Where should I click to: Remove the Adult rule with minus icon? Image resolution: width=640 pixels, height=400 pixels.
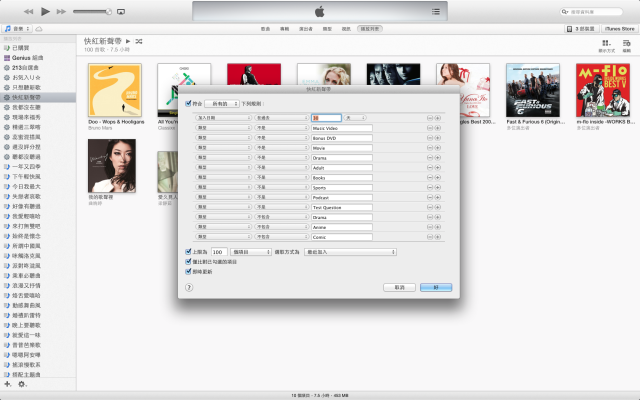(430, 167)
